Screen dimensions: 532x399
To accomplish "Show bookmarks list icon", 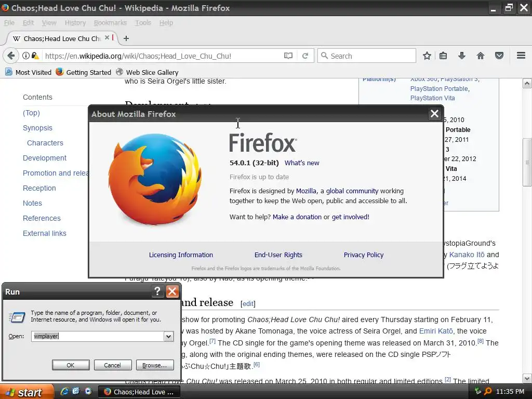I will click(x=443, y=56).
